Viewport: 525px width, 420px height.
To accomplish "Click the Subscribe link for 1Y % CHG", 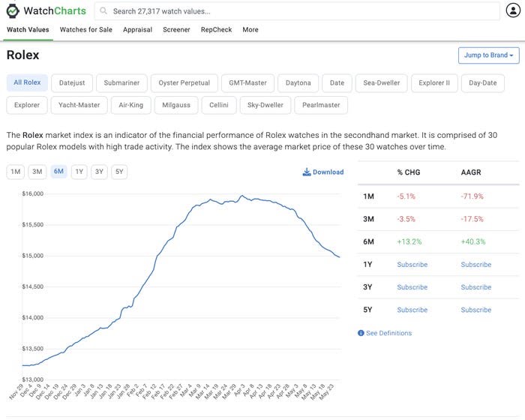I will click(412, 264).
